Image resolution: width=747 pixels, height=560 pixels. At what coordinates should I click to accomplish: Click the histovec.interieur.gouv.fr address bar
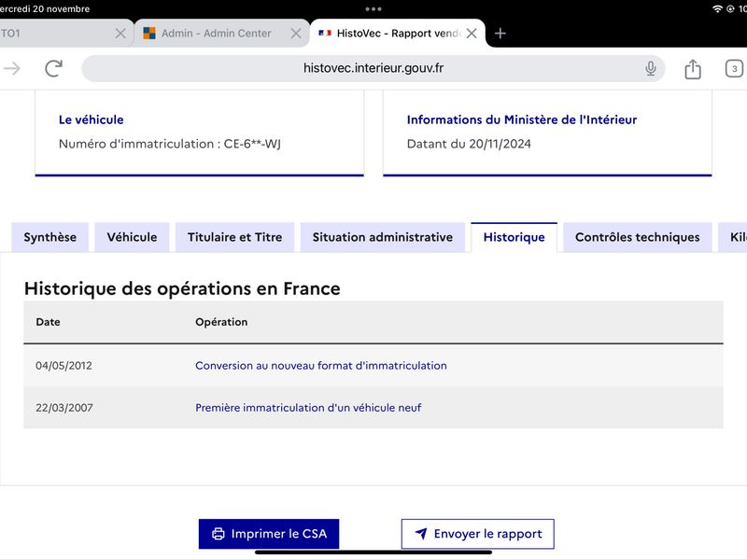(373, 68)
